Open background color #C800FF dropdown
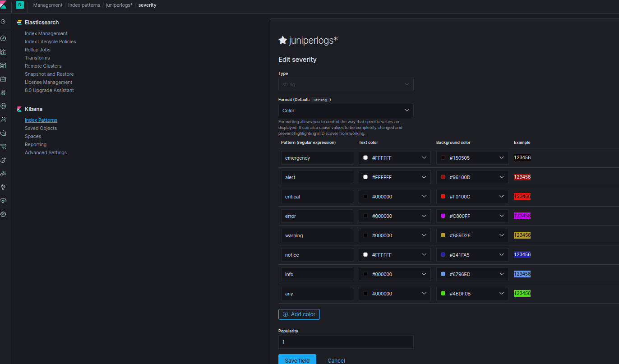Viewport: 619px width, 364px height. tap(472, 216)
